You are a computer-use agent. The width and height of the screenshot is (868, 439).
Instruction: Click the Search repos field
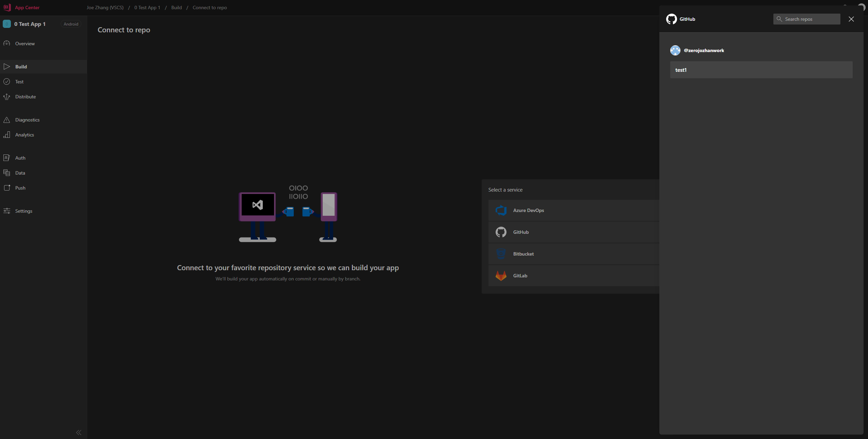[x=806, y=19]
